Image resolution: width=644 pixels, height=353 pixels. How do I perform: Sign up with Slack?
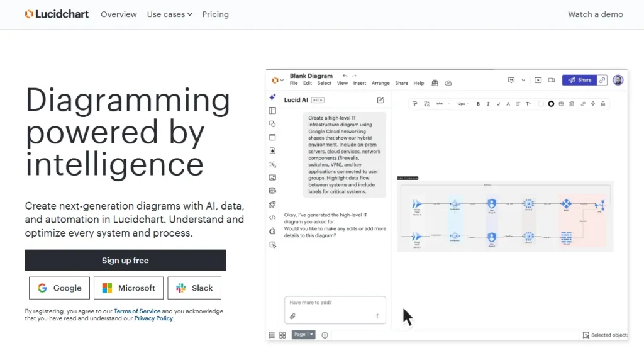194,288
